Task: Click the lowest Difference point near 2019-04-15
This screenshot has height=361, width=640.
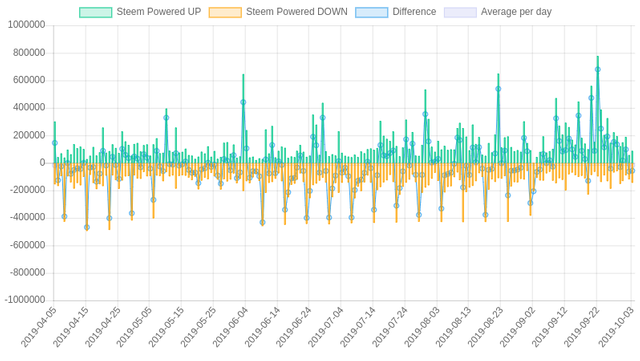Action: (87, 227)
